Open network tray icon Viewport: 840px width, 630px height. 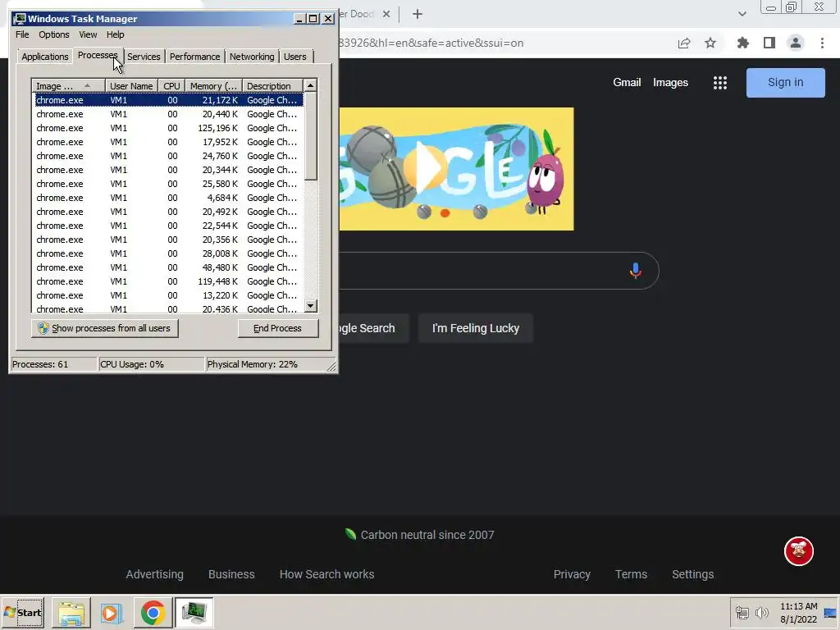(x=742, y=612)
